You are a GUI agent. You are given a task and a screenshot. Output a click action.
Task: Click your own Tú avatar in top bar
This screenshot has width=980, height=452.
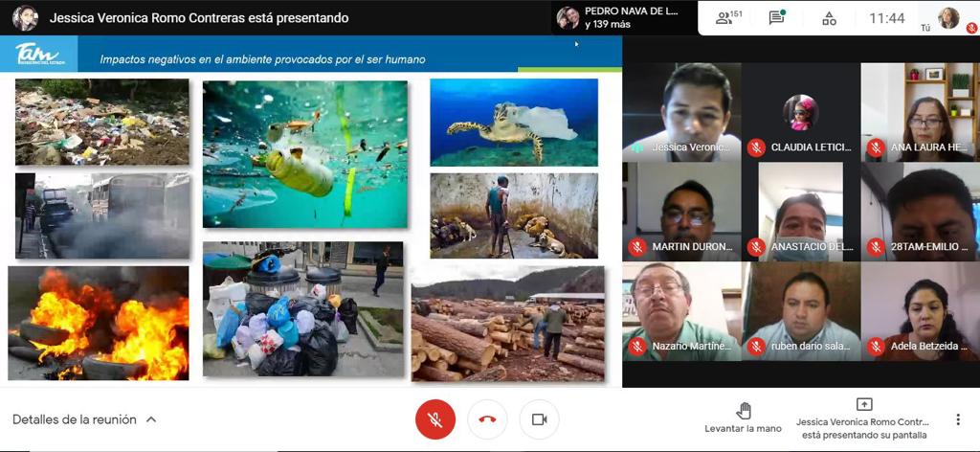[948, 17]
